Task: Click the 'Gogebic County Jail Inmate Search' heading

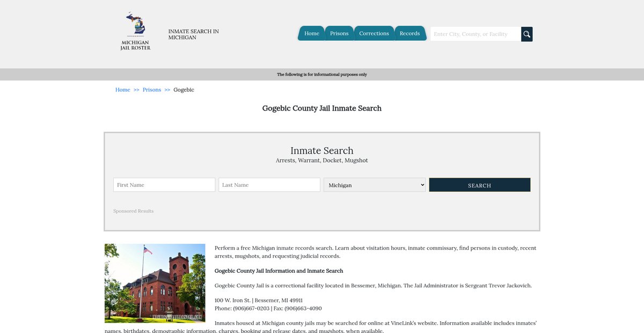Action: tap(322, 108)
